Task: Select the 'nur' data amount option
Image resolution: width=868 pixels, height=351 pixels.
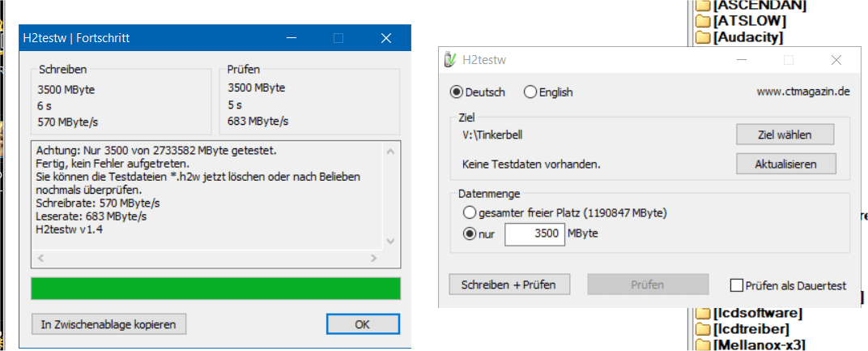Action: point(469,234)
